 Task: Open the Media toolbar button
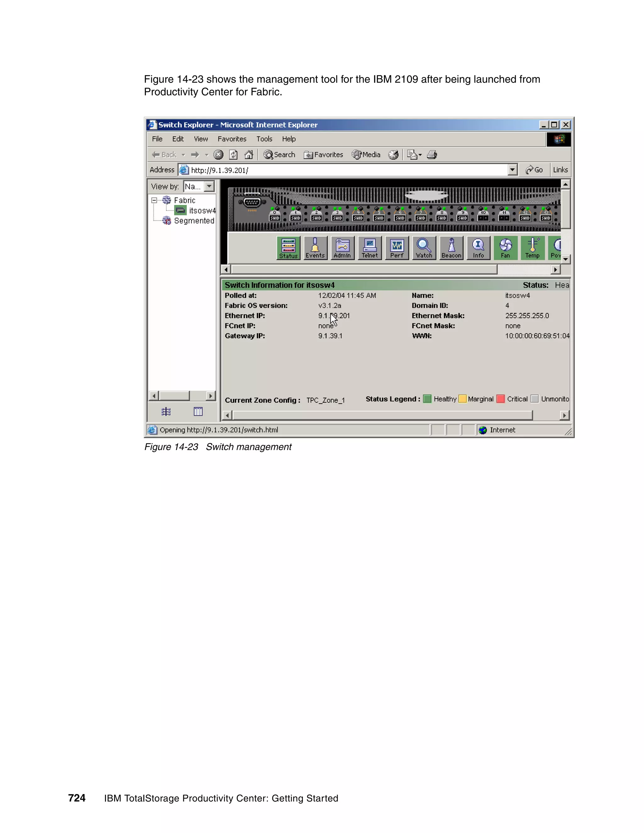coord(366,154)
